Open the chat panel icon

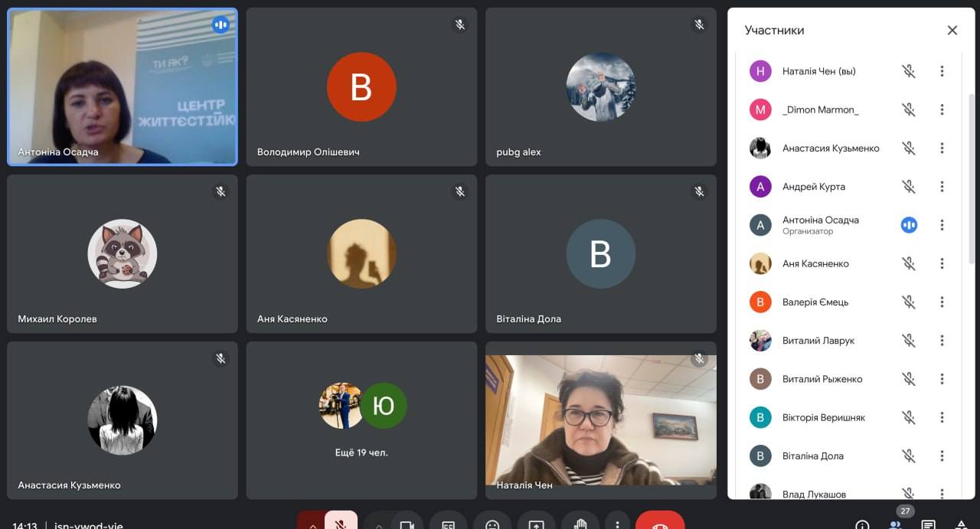point(928,525)
